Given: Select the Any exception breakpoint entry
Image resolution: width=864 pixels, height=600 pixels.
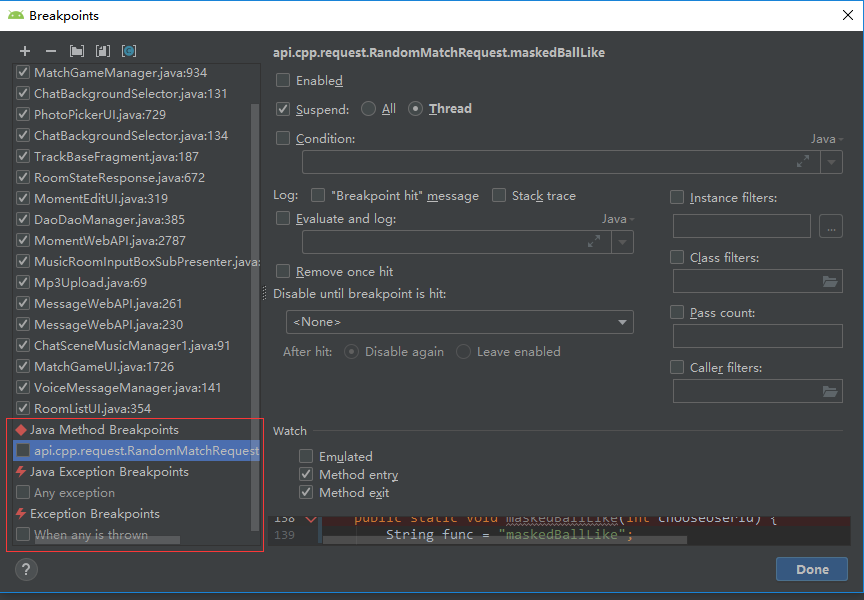Looking at the screenshot, I should tap(72, 492).
